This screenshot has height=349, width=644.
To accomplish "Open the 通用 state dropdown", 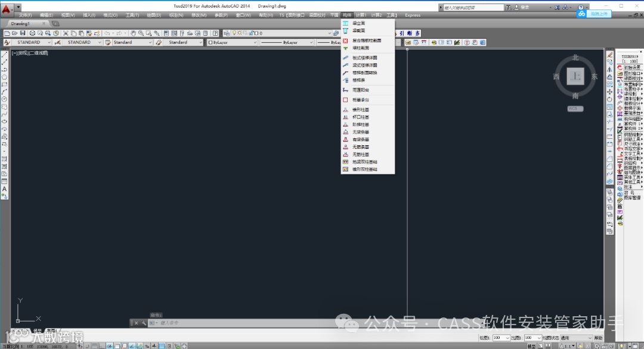I will 577,338.
